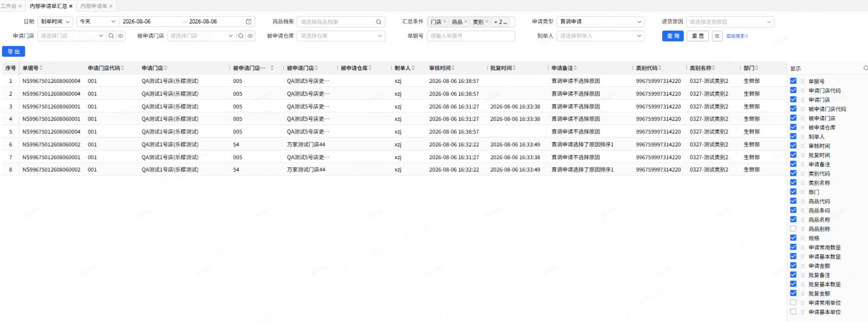Sort by 部门 column sort icon
The image size is (868, 322).
[757, 68]
